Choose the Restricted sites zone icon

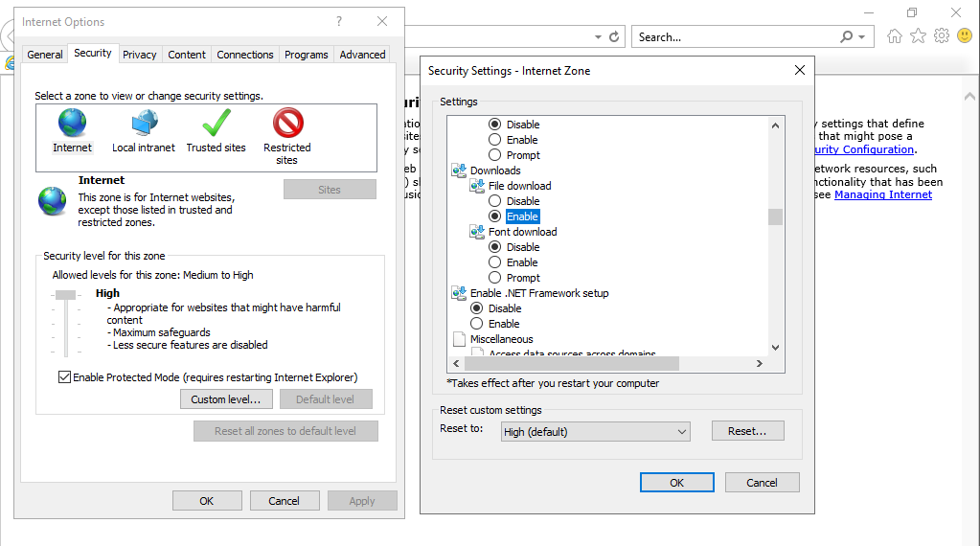pyautogui.click(x=287, y=124)
